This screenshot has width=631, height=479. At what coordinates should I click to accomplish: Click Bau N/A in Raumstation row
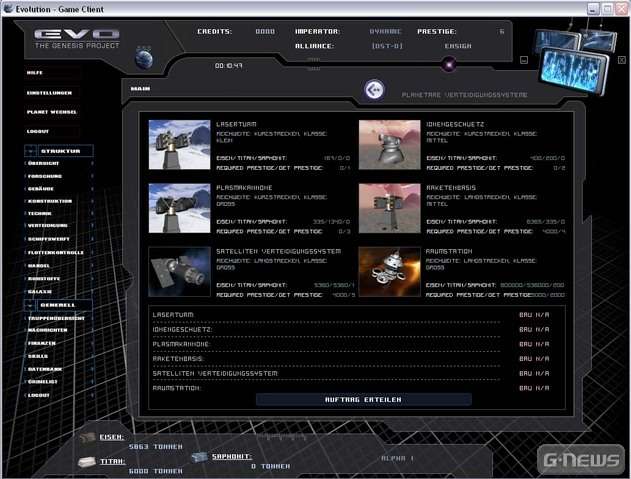point(534,388)
